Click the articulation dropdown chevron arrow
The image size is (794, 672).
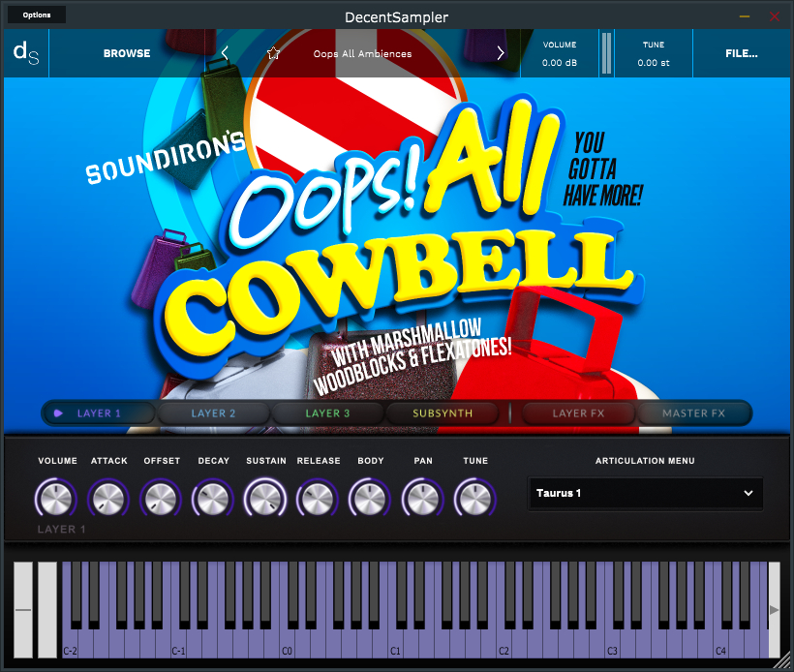pyautogui.click(x=748, y=493)
